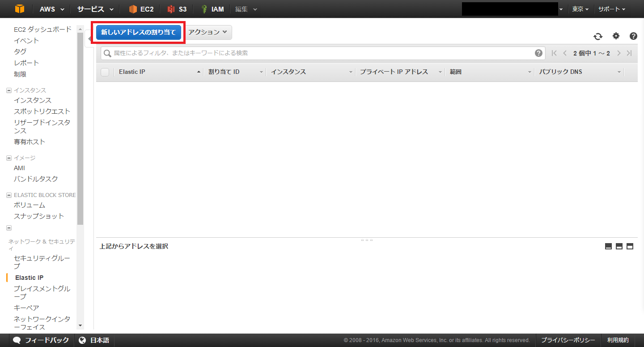Click the help question mark in toolbar

tap(633, 36)
